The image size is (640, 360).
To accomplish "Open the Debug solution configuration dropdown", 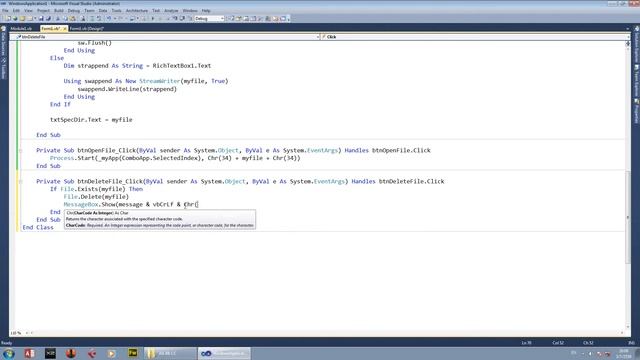I will click(x=209, y=18).
